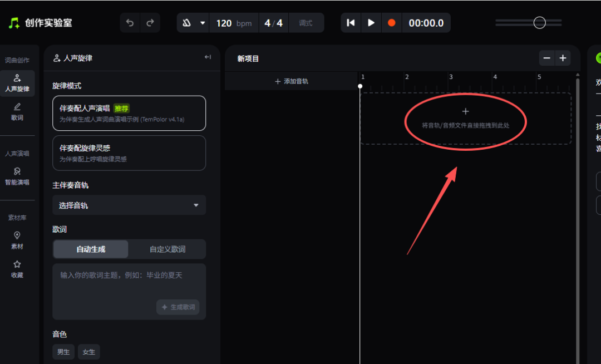Open the 收藏 favorites sidebar item
Image resolution: width=601 pixels, height=364 pixels.
[17, 269]
